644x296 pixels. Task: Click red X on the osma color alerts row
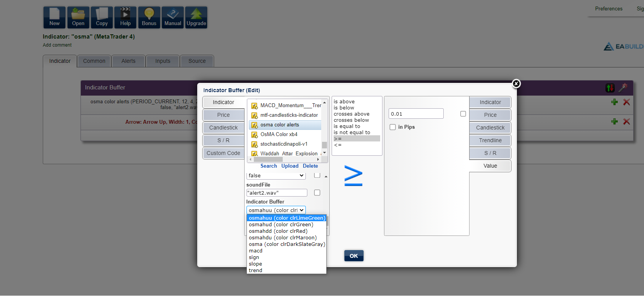[x=627, y=102]
